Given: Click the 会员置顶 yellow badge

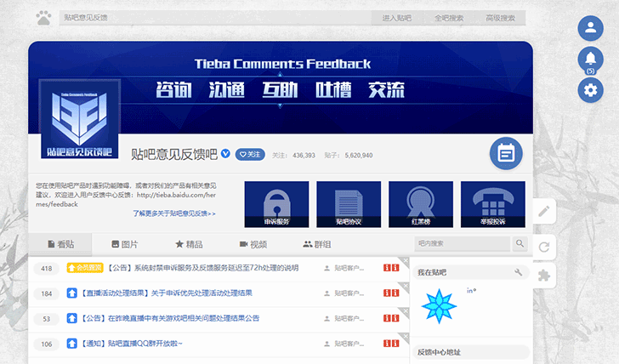Looking at the screenshot, I should [x=85, y=268].
